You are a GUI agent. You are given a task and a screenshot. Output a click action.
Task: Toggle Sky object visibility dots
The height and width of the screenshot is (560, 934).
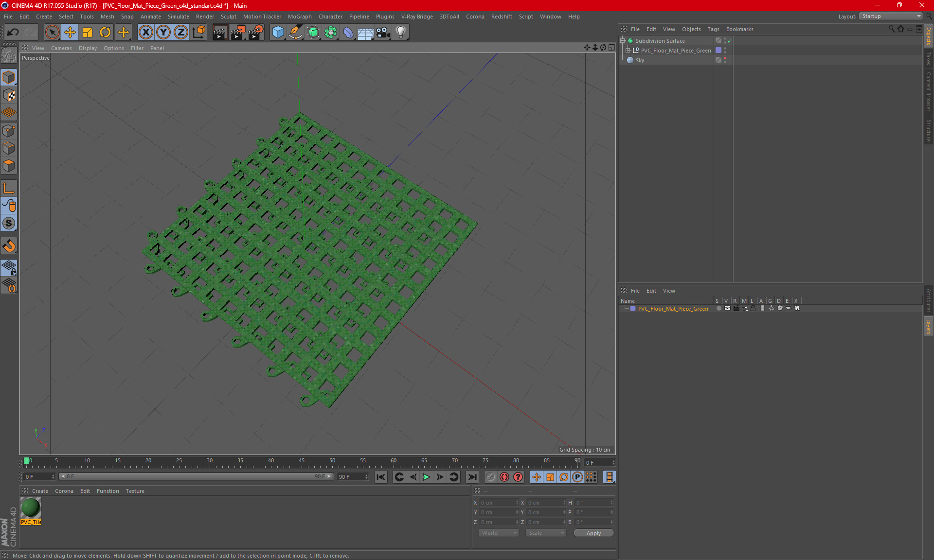(x=725, y=60)
